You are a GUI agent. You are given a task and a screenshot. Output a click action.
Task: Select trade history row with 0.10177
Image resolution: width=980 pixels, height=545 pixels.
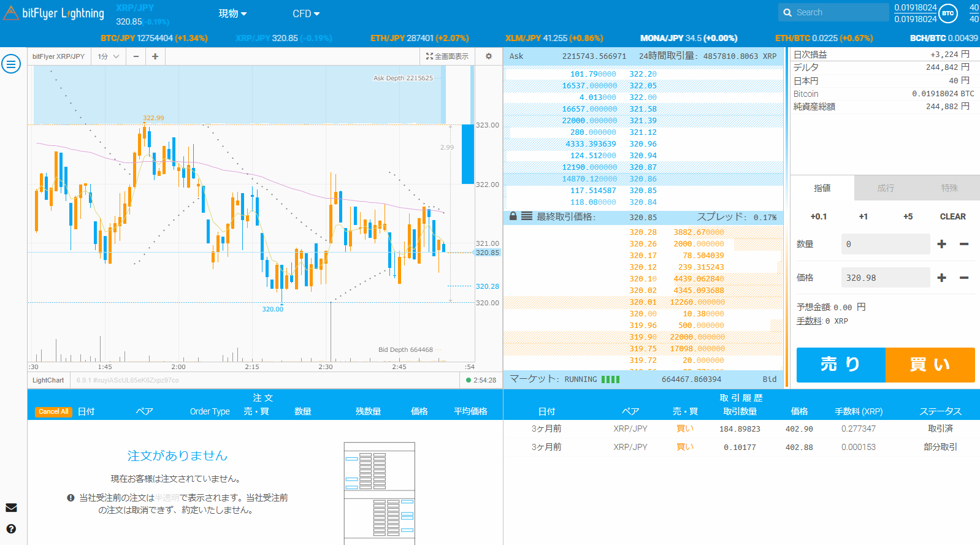pyautogui.click(x=741, y=448)
